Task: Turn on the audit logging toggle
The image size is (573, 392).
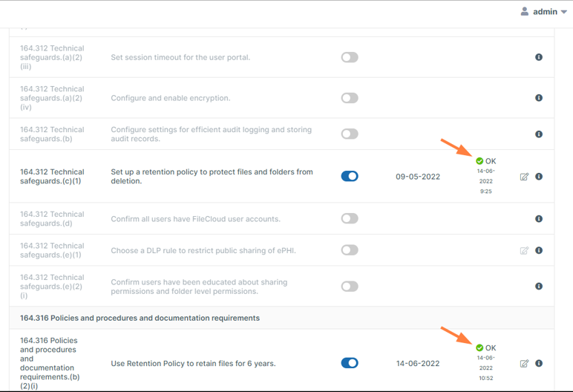Action: pyautogui.click(x=350, y=134)
